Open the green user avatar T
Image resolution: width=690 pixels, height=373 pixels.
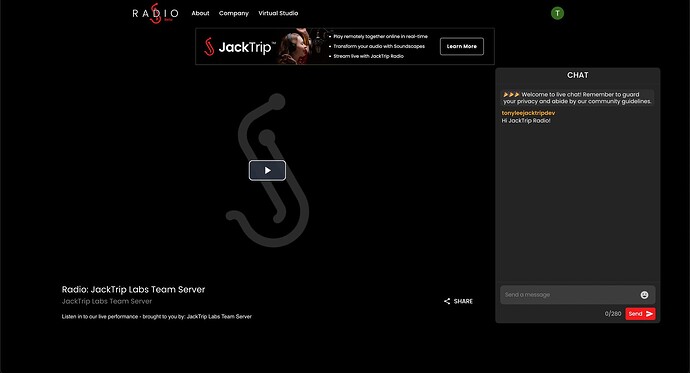(557, 13)
